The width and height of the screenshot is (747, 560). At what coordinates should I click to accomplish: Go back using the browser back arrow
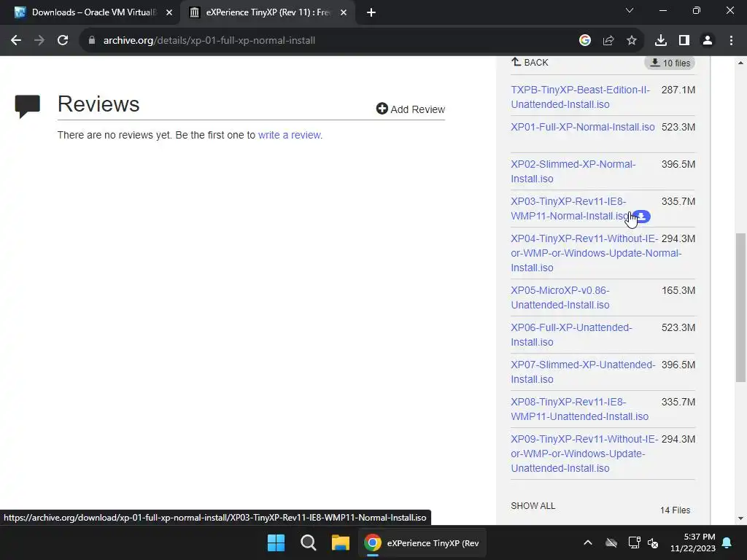(x=16, y=41)
